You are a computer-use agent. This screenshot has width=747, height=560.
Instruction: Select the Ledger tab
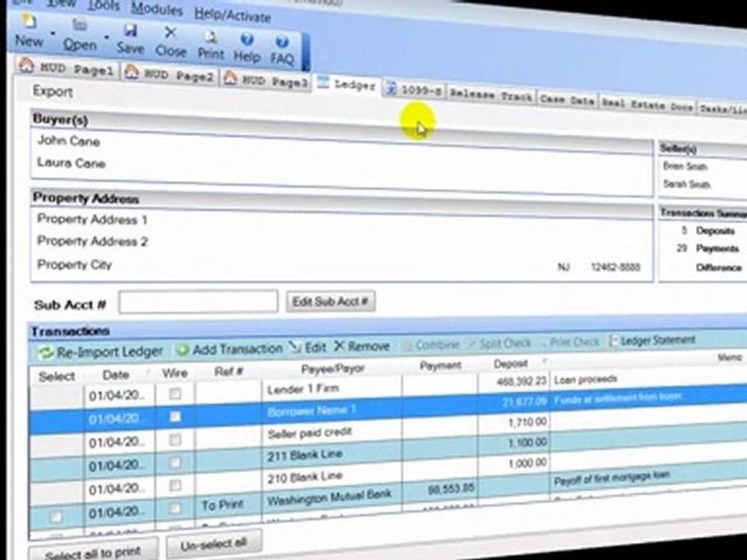pos(347,84)
